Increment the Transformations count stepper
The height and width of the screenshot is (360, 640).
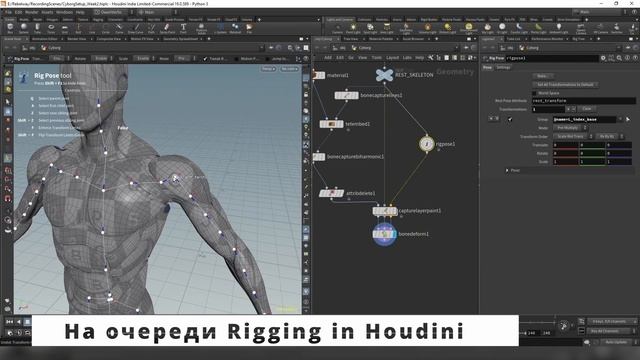pyautogui.click(x=567, y=109)
